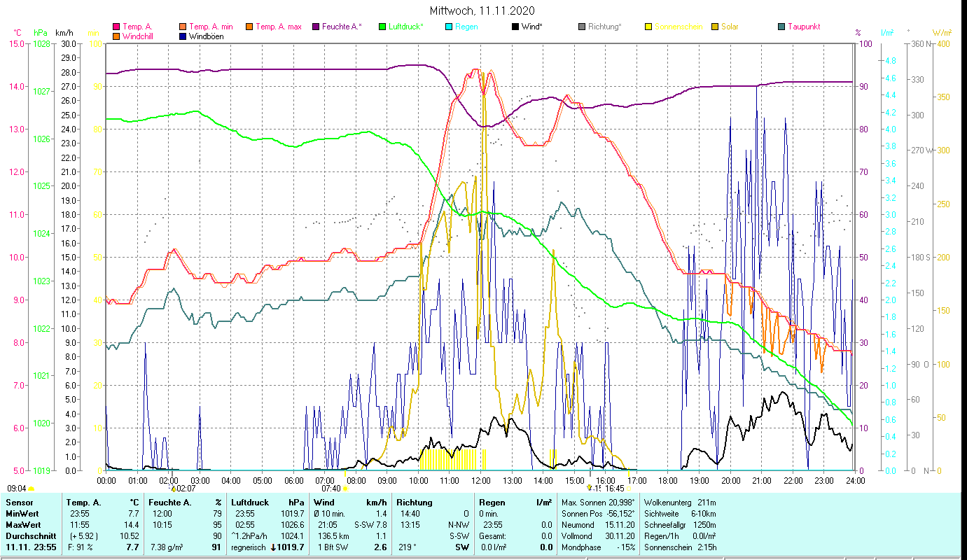
Task: Click the Windböen legend label
Action: pyautogui.click(x=207, y=36)
